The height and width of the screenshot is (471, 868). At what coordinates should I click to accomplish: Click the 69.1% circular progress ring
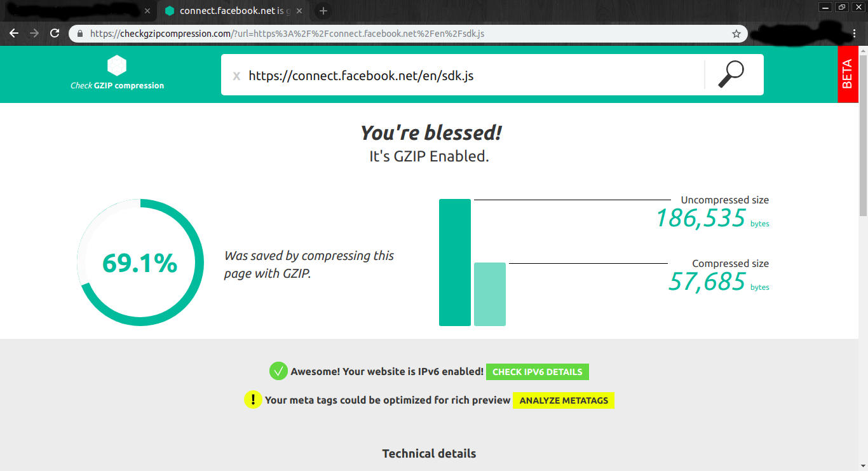[x=140, y=263]
